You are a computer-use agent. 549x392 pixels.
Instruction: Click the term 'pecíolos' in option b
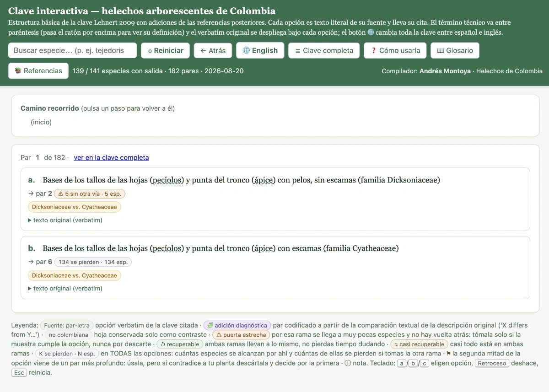pos(167,249)
